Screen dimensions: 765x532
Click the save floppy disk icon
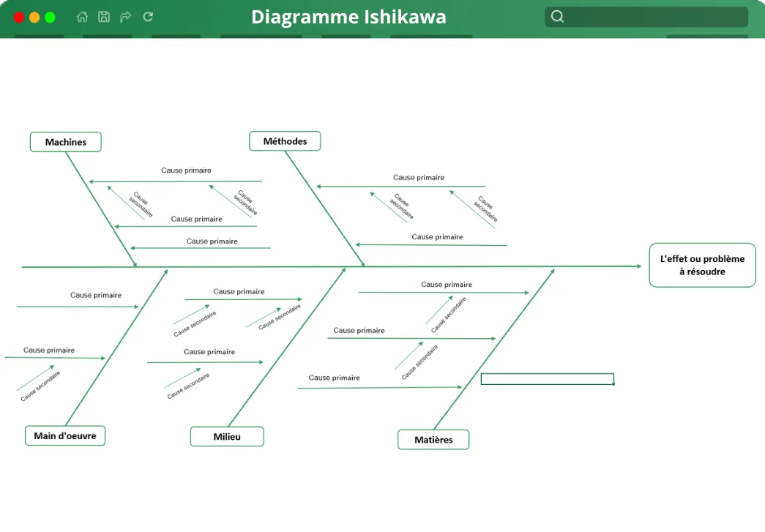pyautogui.click(x=104, y=17)
